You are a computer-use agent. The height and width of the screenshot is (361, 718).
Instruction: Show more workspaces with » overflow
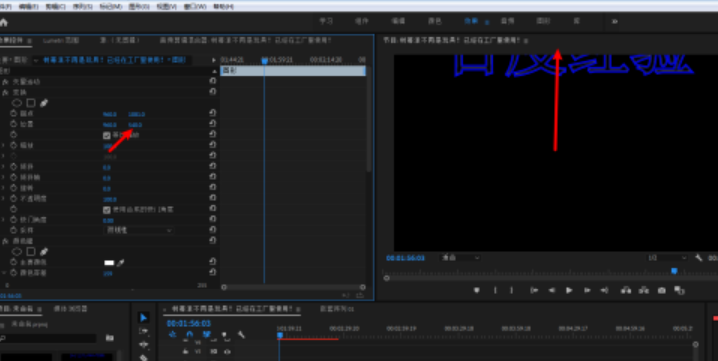(615, 22)
